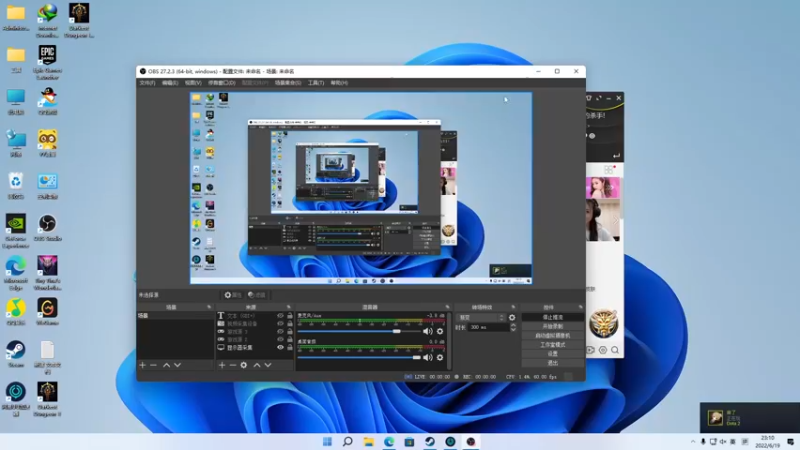Screen dimensions: 800x450
Task: Open OBS 设置 button in Controls
Action: tap(553, 354)
